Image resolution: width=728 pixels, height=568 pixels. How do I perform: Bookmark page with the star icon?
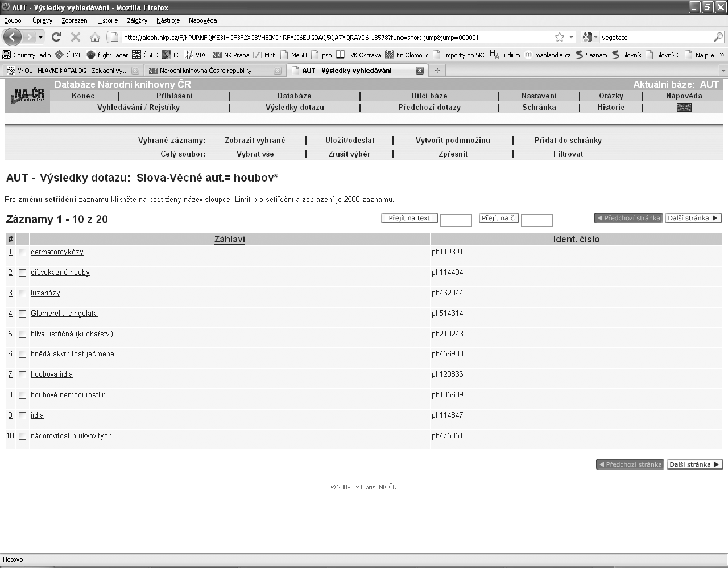pos(560,37)
